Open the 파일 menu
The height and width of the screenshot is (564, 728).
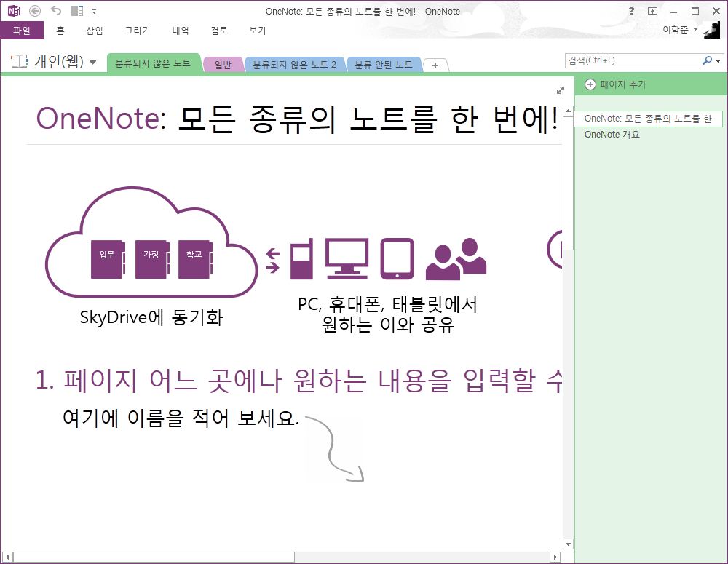(22, 31)
